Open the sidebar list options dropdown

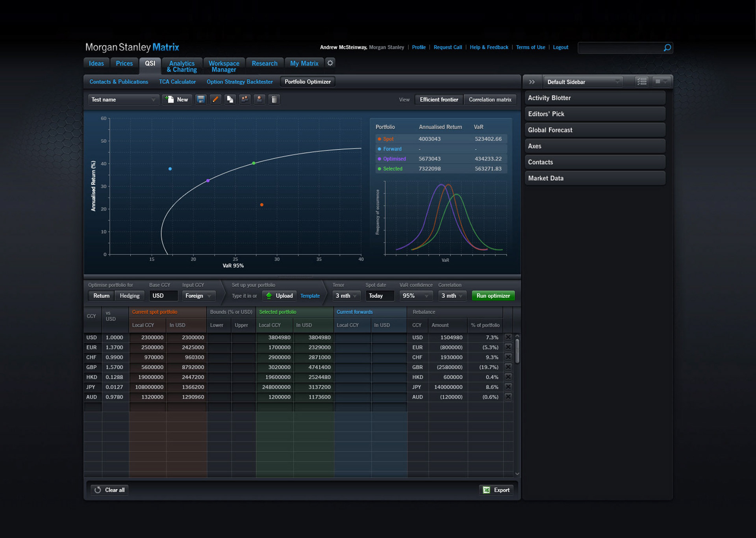[661, 82]
